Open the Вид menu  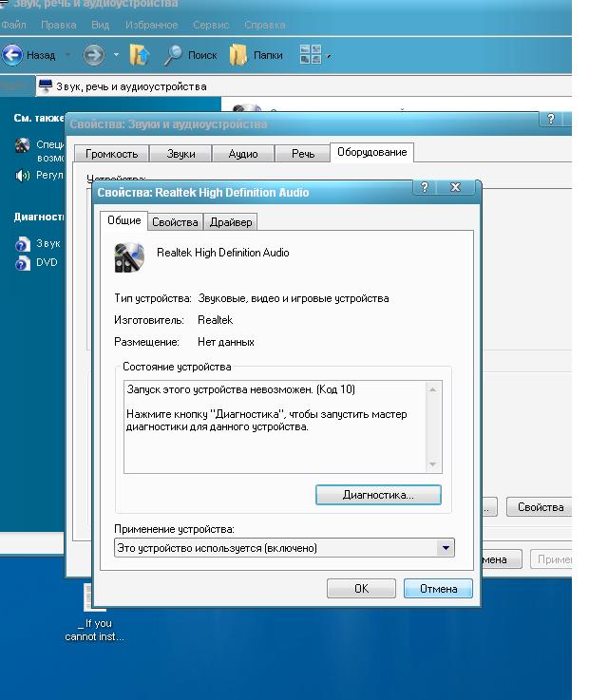click(x=101, y=25)
